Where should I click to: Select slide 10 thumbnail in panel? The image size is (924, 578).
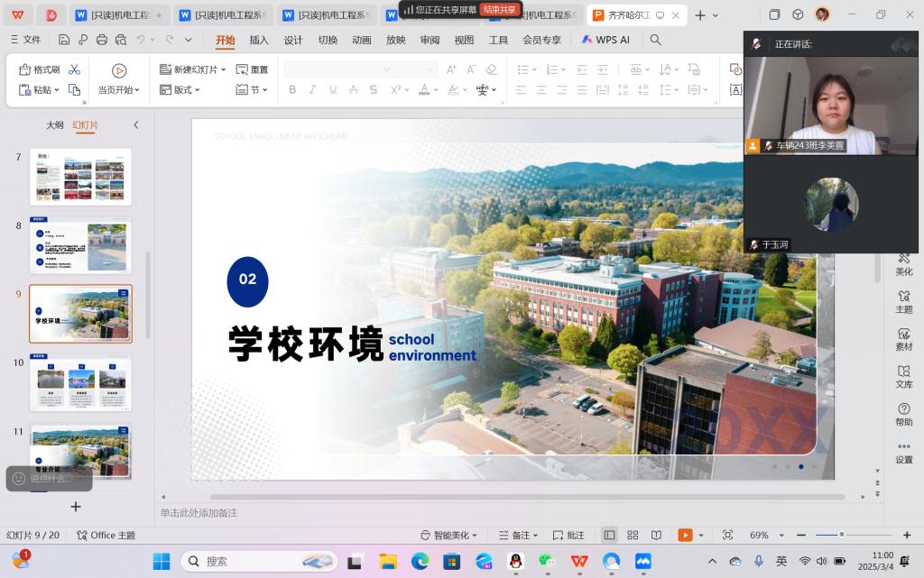pyautogui.click(x=80, y=382)
